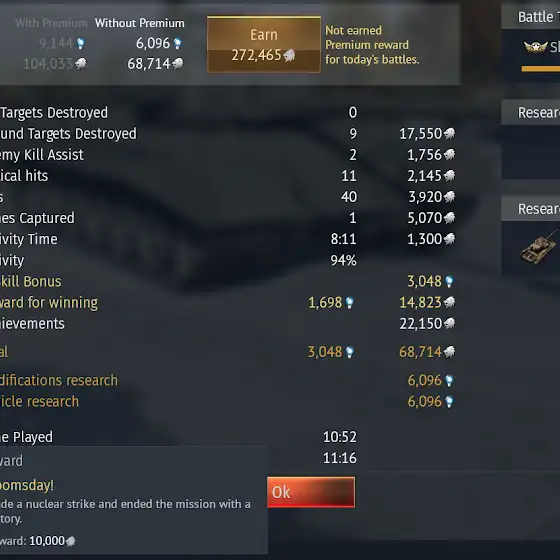Click the bulb icon in the Vehicle research row

pos(449,402)
